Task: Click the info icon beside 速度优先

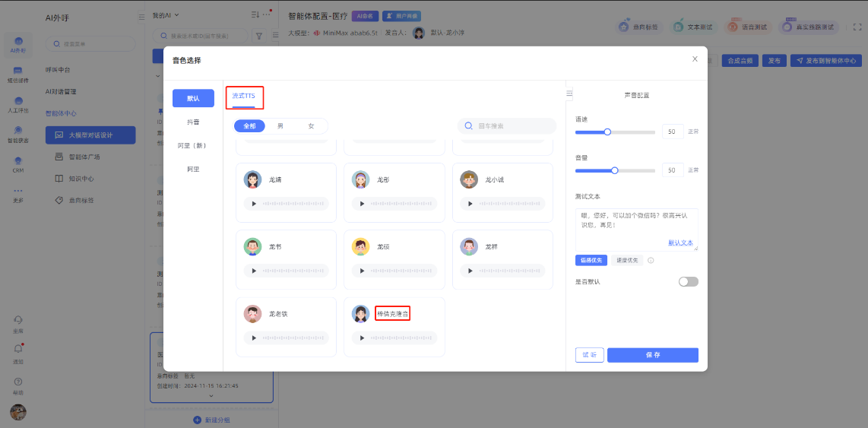Action: coord(651,261)
